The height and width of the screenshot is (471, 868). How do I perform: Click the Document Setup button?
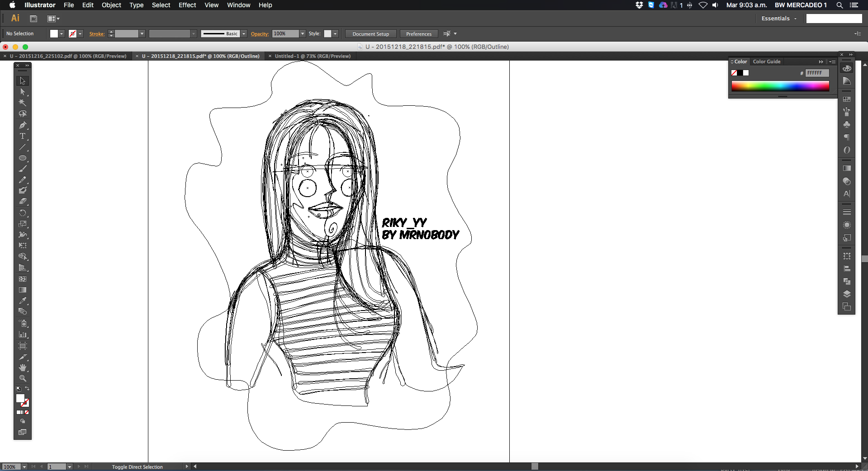click(370, 34)
